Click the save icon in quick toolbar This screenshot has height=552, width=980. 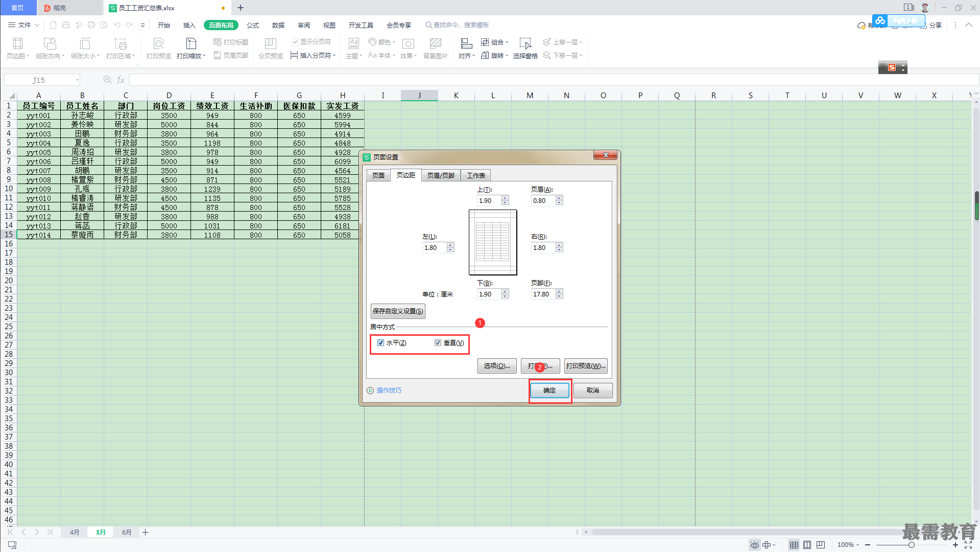(x=66, y=25)
